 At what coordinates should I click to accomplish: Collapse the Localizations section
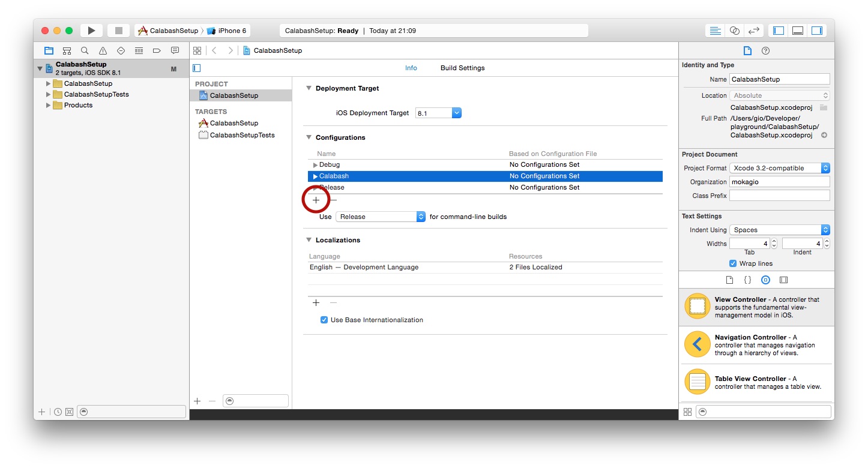pyautogui.click(x=309, y=240)
